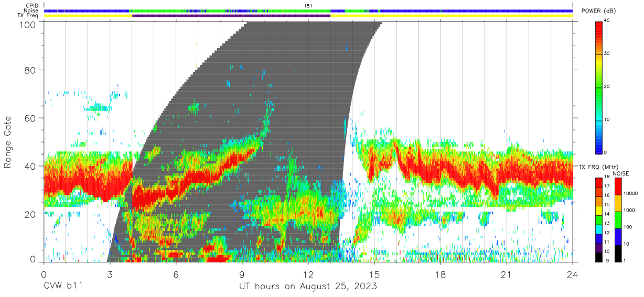
Task: Click the TX FRQ (MHz) color scale
Action: (599, 219)
